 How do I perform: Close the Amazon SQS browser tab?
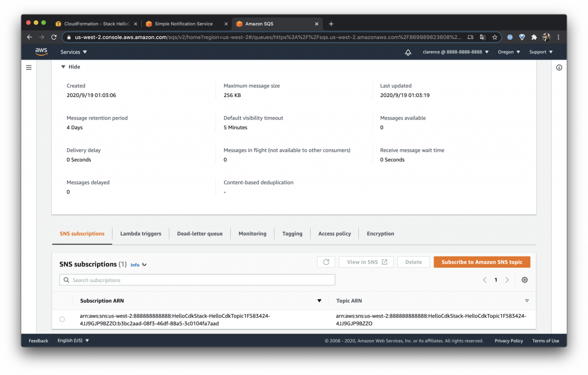316,24
